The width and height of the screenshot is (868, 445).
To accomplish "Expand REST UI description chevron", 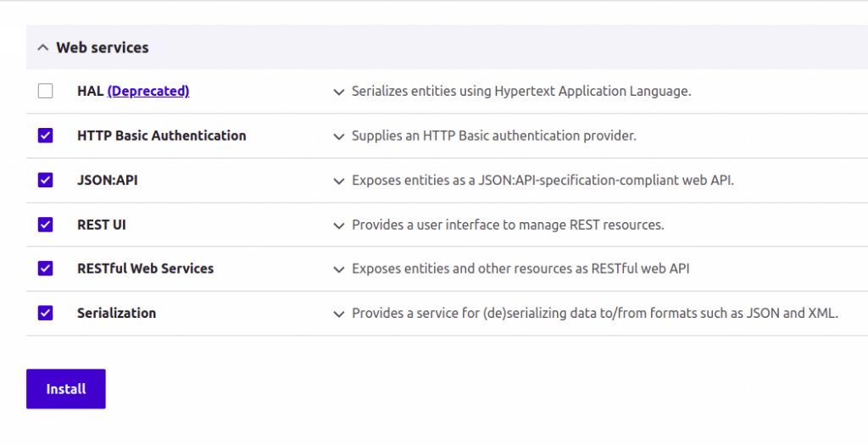I will point(339,225).
